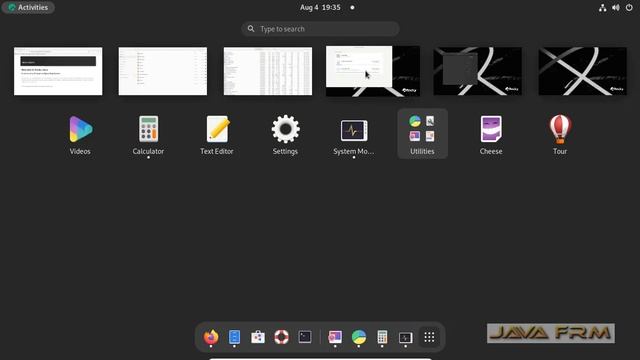Open the power menu icon
640x360 pixels.
tap(629, 7)
